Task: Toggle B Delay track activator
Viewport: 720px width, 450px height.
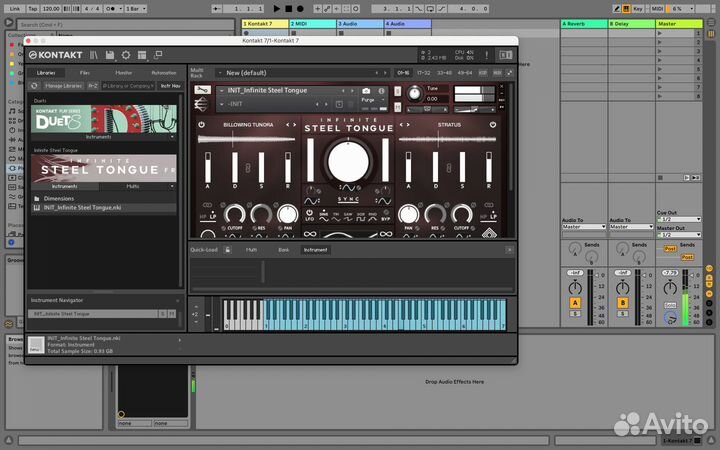Action: coord(623,303)
